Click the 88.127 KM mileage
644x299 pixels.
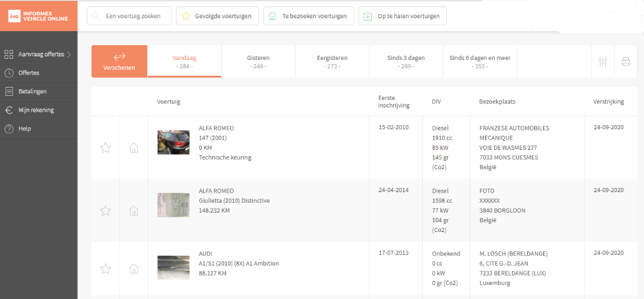pyautogui.click(x=212, y=273)
